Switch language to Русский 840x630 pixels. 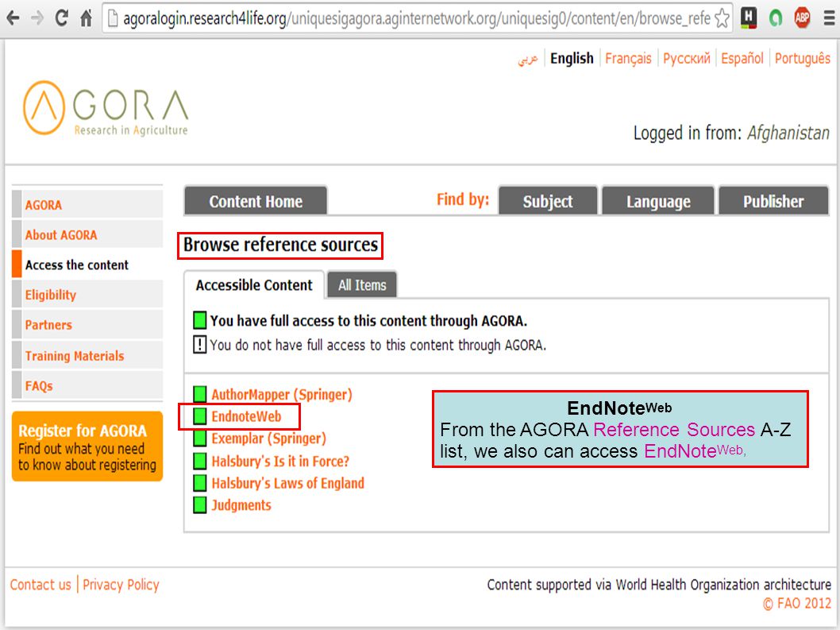click(x=686, y=58)
